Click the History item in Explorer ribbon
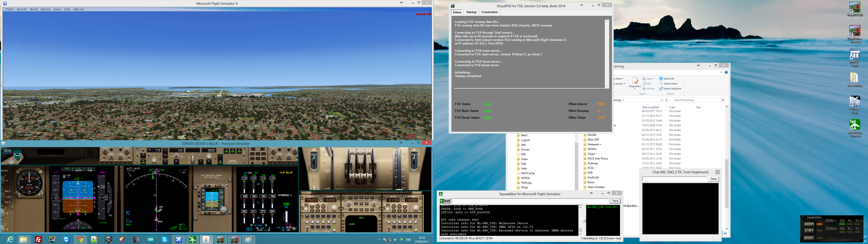The image size is (868, 244). 649,89
